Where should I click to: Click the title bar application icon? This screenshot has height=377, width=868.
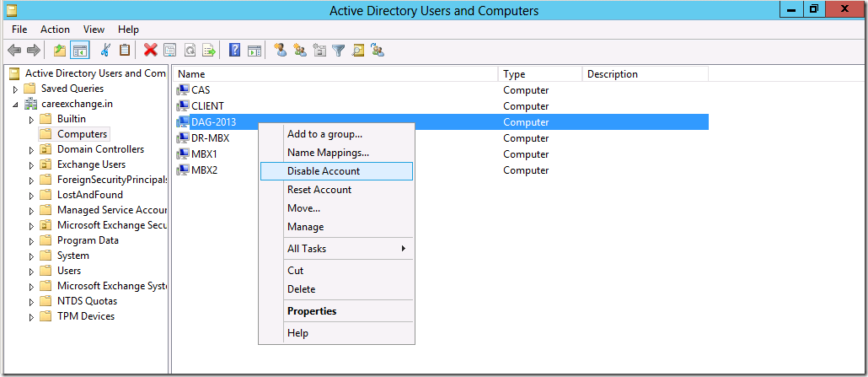click(10, 9)
